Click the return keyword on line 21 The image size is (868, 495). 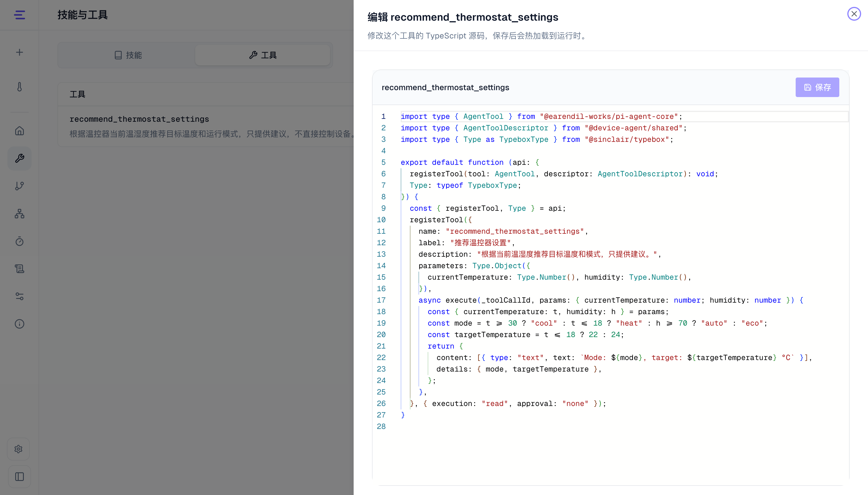(441, 346)
